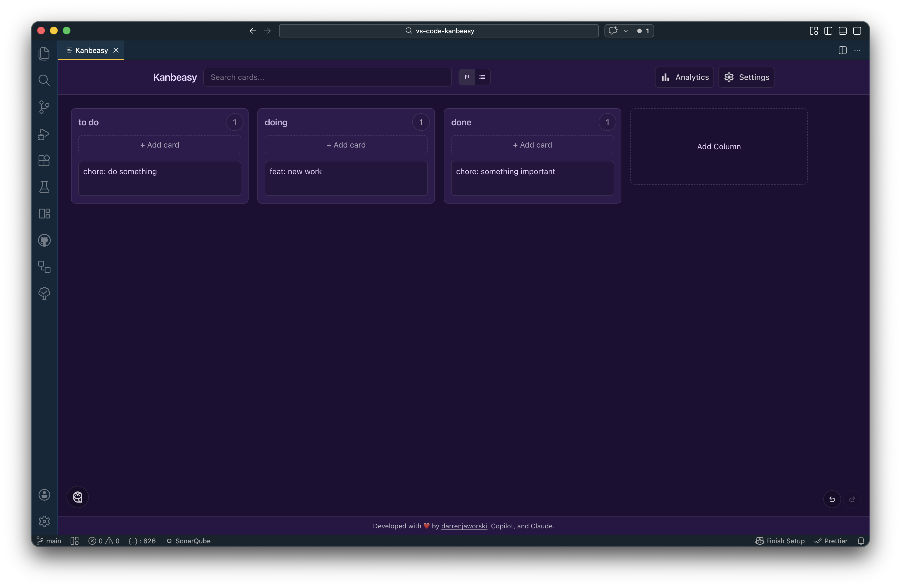This screenshot has height=588, width=901.
Task: Click the owl mascot icon button
Action: tap(78, 497)
